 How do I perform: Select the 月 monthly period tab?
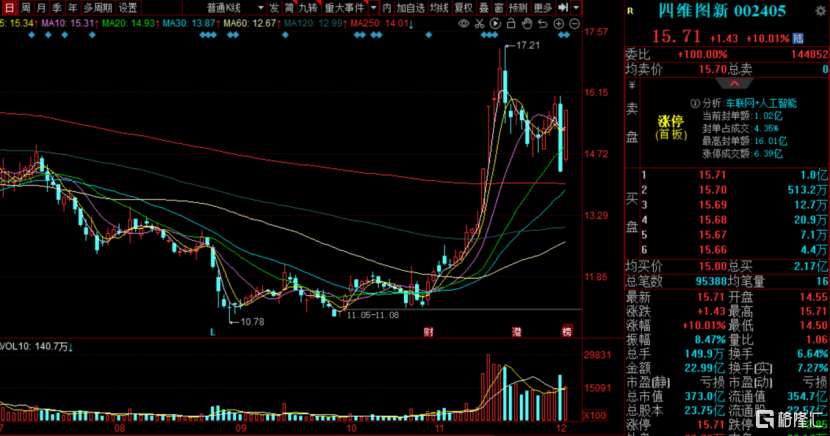pyautogui.click(x=41, y=7)
